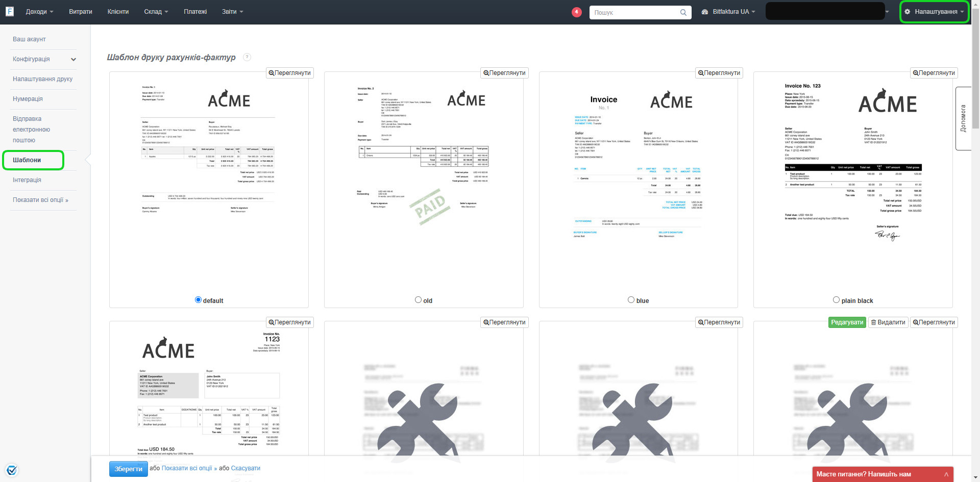Open the Bitfaktura UA dropdown

click(728, 12)
